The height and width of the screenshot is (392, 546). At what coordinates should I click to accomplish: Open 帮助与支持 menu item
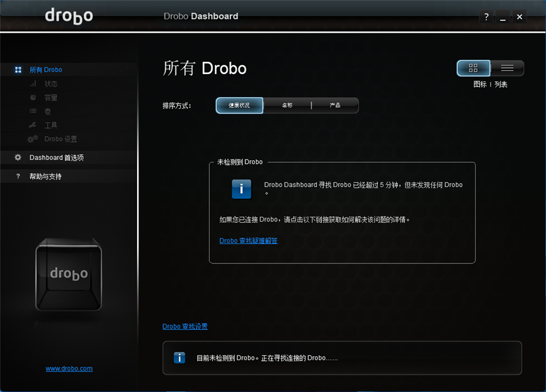(45, 177)
